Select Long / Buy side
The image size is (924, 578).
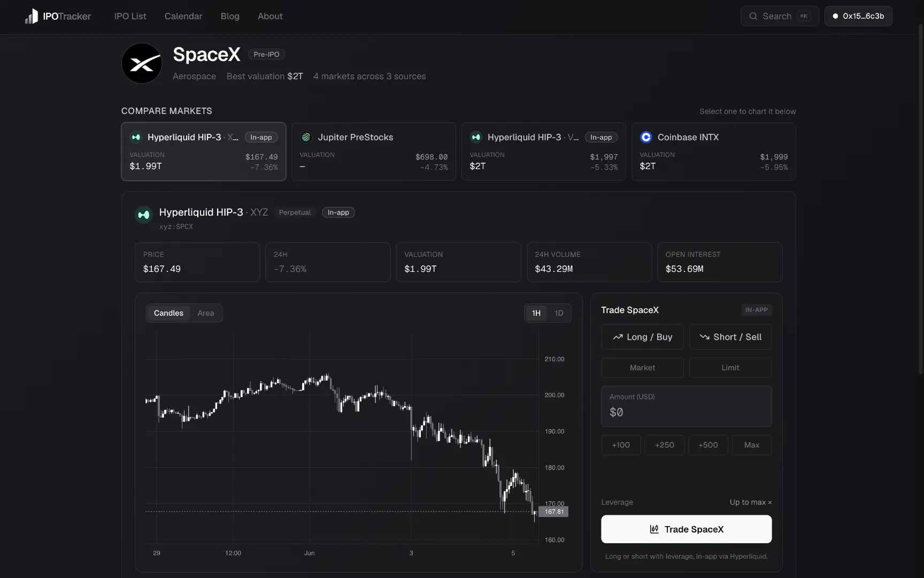(x=642, y=337)
